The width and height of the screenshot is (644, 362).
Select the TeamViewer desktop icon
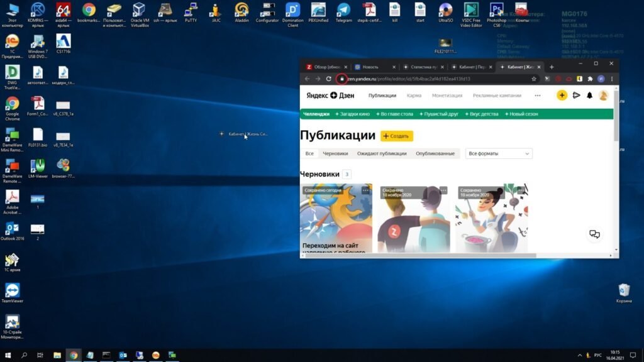coord(13,293)
